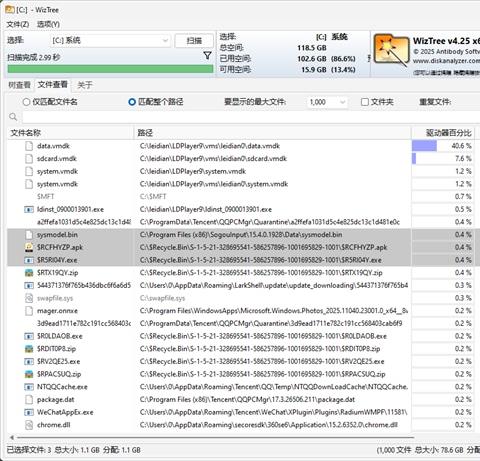Click exe icon of ldinst_0900013901.exe
480x461 pixels.
29,209
